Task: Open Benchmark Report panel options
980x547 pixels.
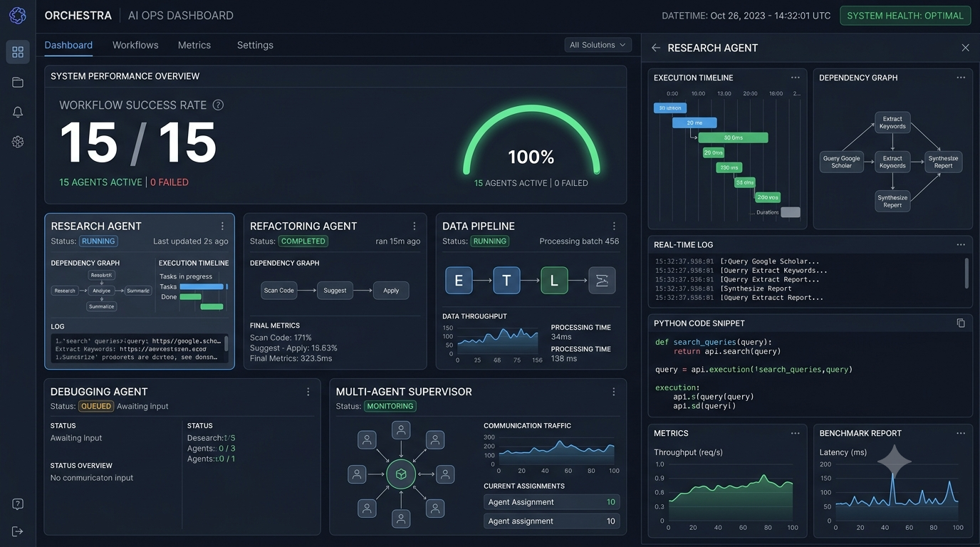Action: (x=961, y=433)
